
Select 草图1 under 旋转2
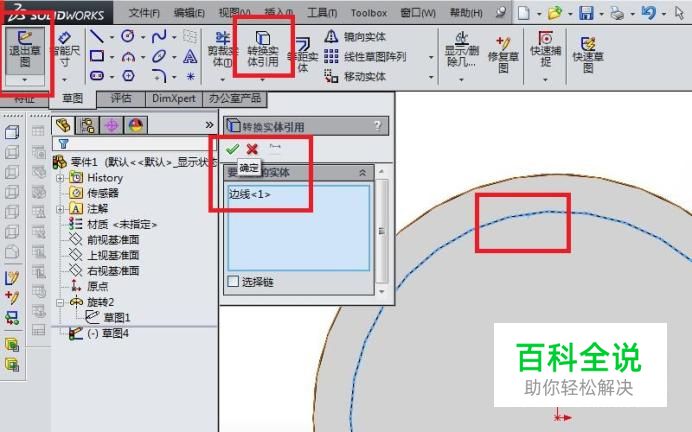(x=117, y=318)
